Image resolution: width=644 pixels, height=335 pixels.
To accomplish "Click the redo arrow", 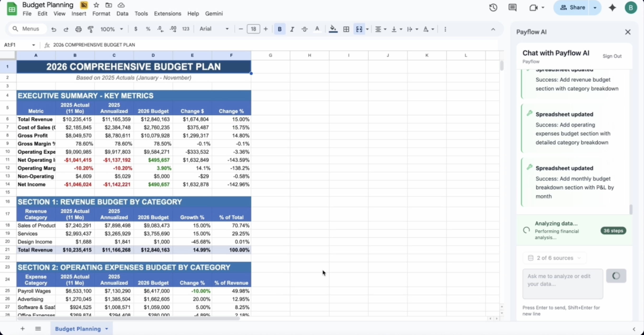I will pyautogui.click(x=66, y=29).
